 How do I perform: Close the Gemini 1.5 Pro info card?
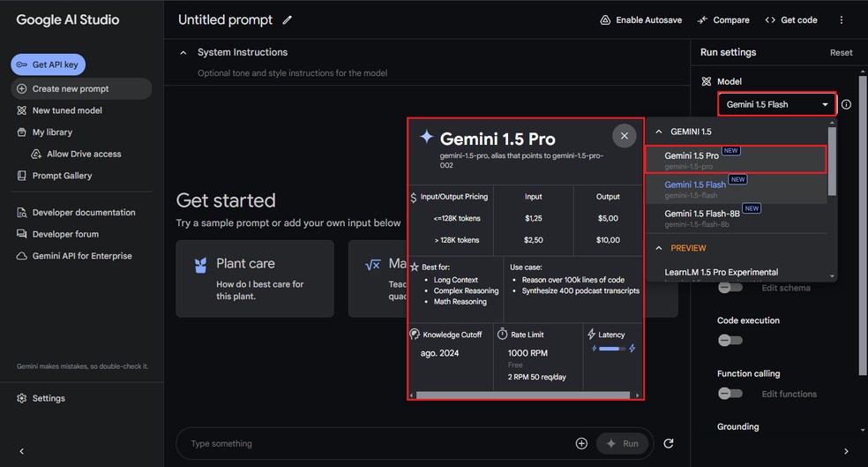tap(624, 136)
